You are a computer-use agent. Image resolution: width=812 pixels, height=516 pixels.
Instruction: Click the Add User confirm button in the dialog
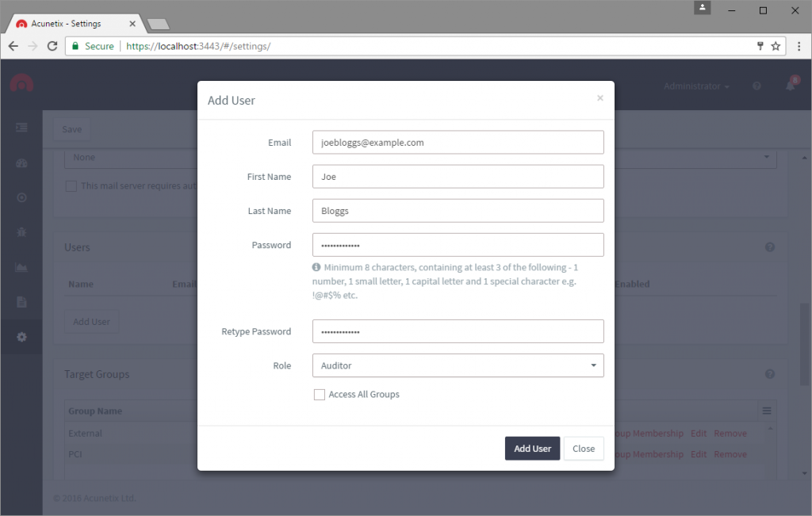point(532,448)
